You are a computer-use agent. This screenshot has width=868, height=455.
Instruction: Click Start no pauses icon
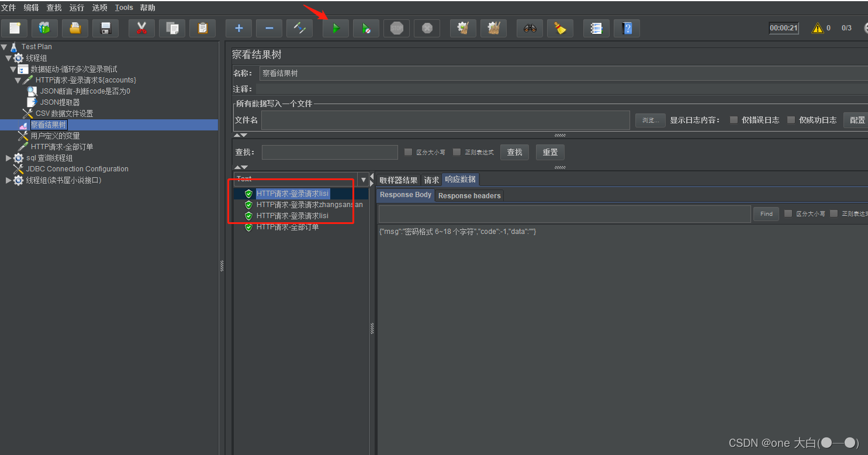coord(366,28)
